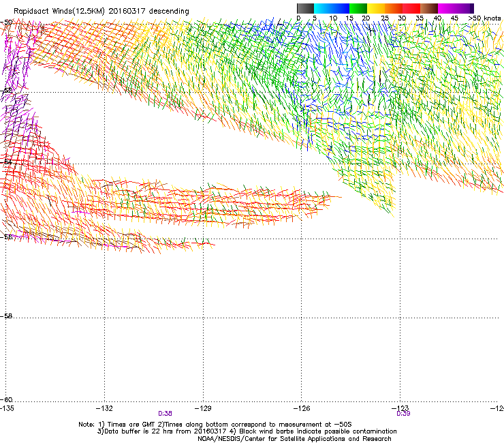Click the purple time label ending in :39
The height and width of the screenshot is (443, 504).
(403, 414)
